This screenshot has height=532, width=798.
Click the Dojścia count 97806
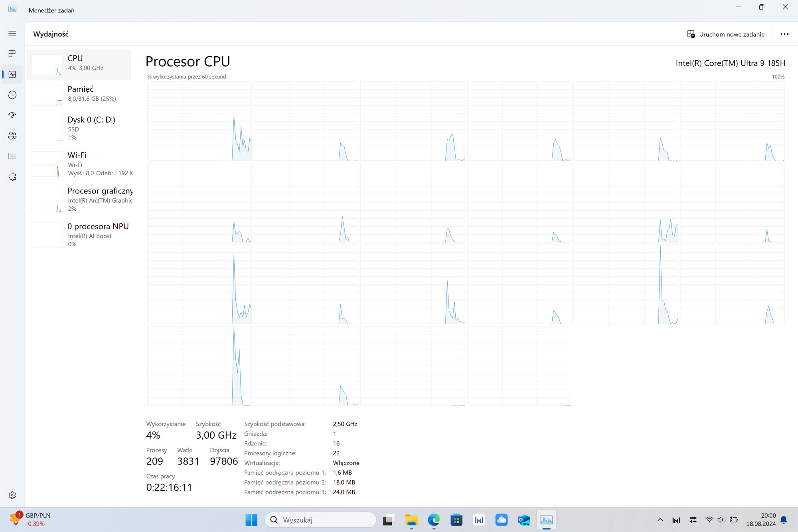(x=224, y=461)
